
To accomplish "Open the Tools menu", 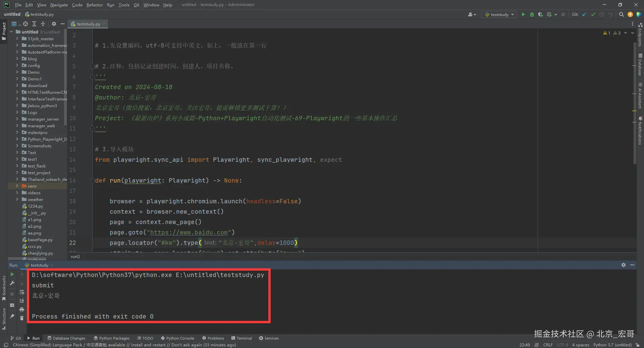I will coord(124,5).
